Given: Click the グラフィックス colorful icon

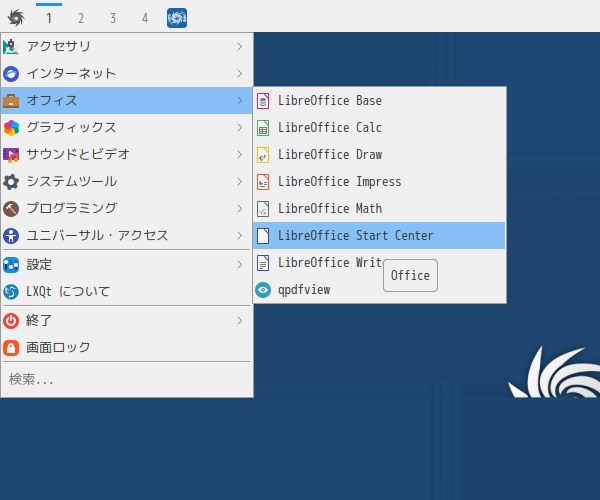Looking at the screenshot, I should click(x=11, y=128).
